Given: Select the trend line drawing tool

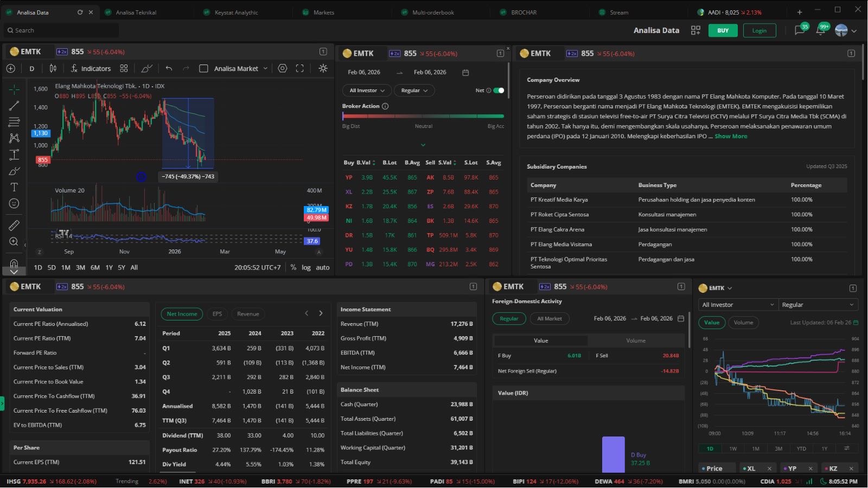Looking at the screenshot, I should click(x=14, y=106).
